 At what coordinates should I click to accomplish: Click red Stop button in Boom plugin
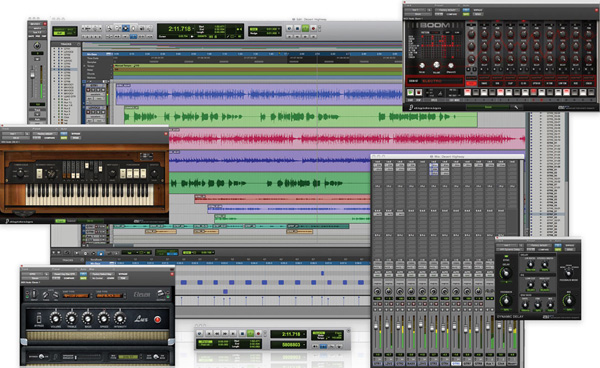pos(419,93)
